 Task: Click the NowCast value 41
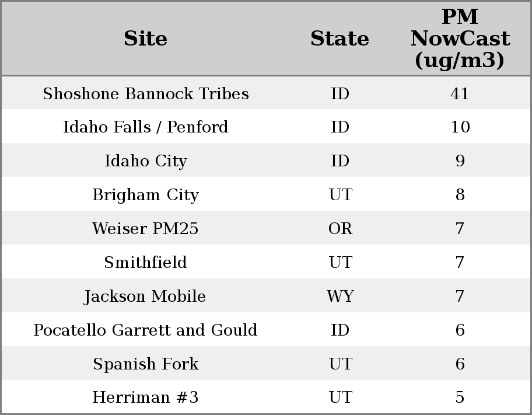(460, 94)
